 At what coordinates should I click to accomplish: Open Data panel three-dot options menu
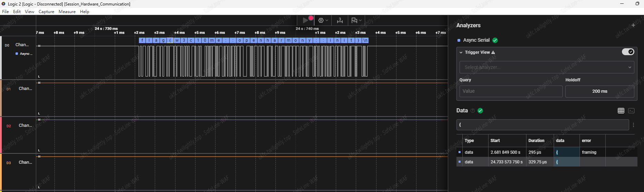pyautogui.click(x=633, y=125)
